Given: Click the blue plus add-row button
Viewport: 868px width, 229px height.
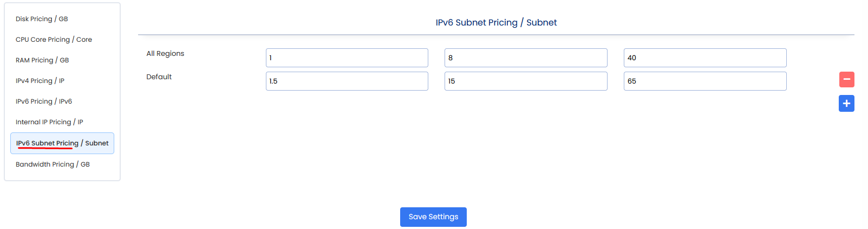Looking at the screenshot, I should 846,104.
